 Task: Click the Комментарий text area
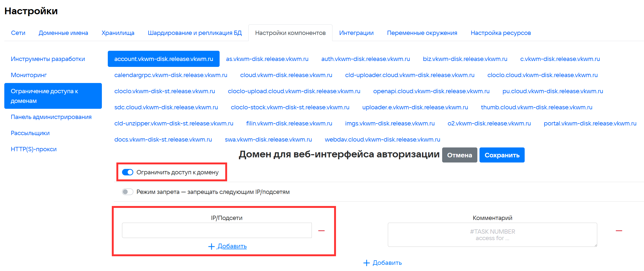coord(492,235)
